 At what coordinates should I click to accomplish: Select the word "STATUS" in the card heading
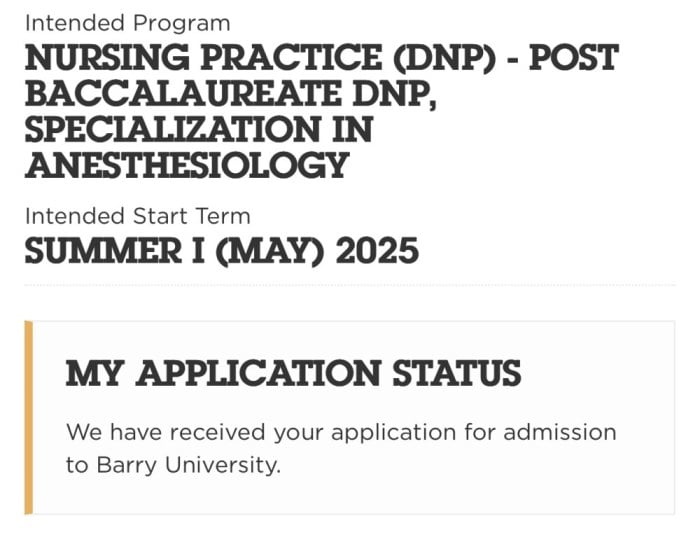coord(457,373)
